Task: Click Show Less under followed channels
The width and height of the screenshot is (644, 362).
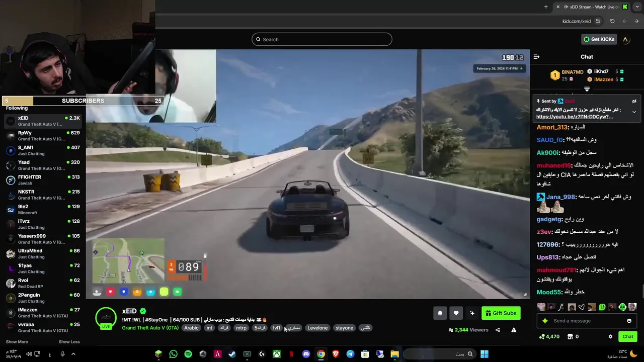Action: pyautogui.click(x=69, y=342)
